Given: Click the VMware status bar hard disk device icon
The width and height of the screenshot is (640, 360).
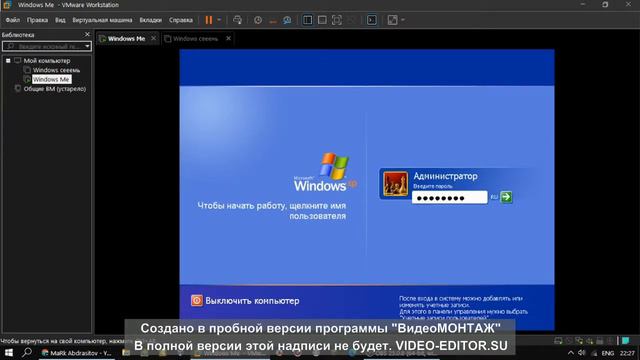Looking at the screenshot, I should point(558,341).
